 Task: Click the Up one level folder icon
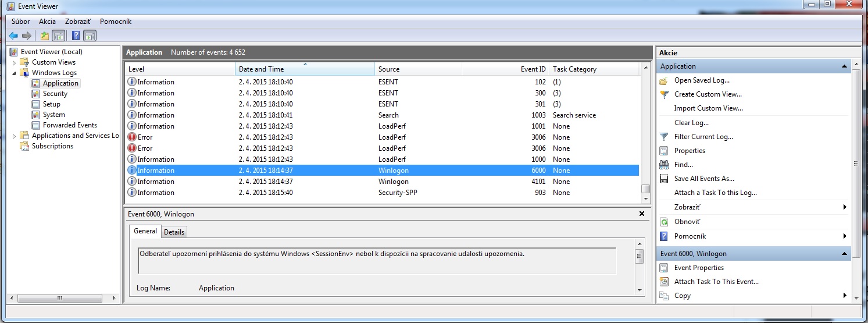45,36
